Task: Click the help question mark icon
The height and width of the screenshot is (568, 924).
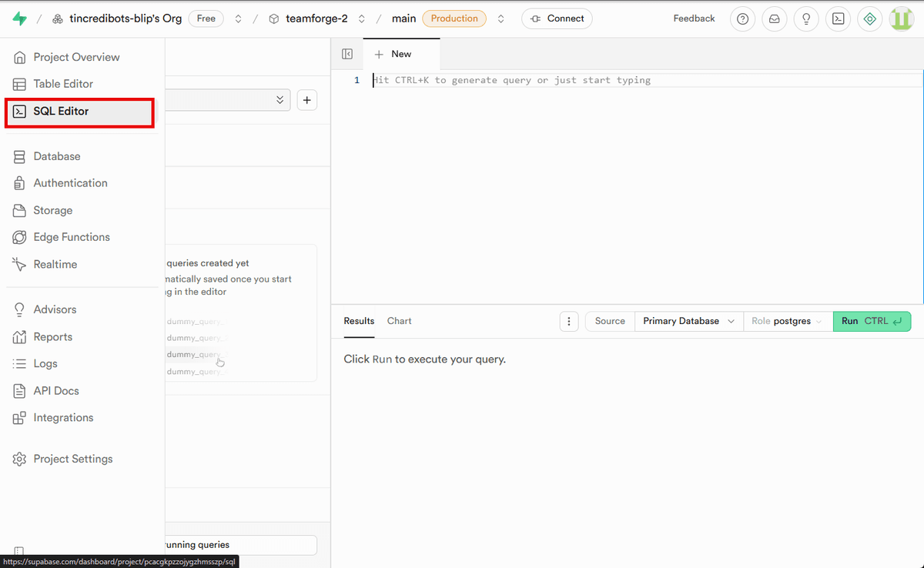Action: 742,18
